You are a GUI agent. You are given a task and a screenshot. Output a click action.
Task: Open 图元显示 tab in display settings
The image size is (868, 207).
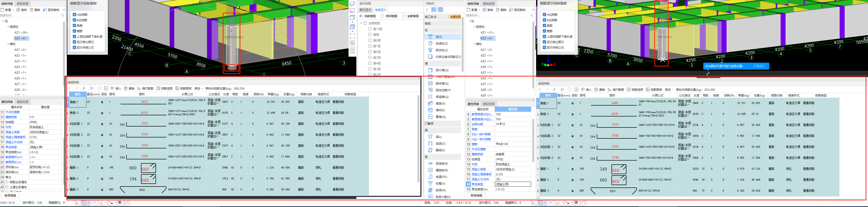(x=365, y=10)
